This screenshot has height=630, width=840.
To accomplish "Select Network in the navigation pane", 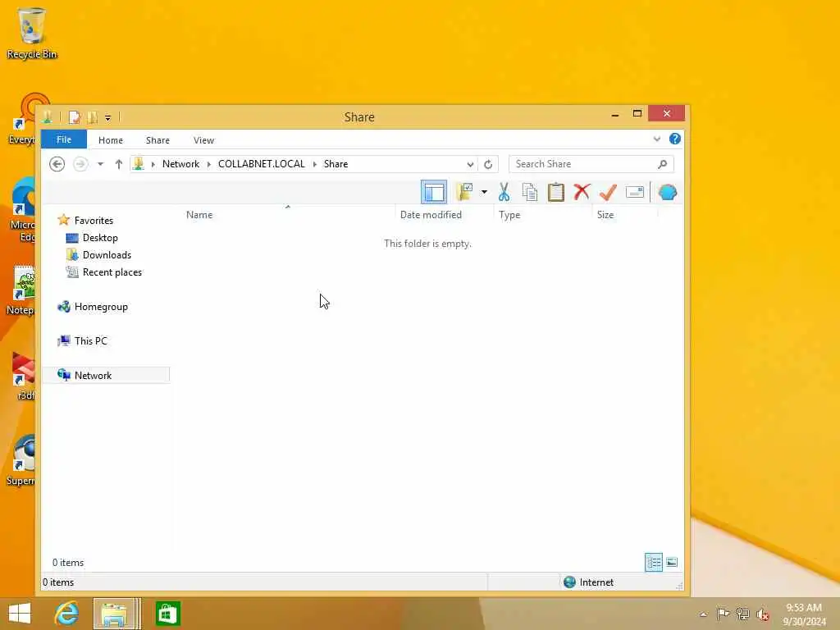I will 106,375.
